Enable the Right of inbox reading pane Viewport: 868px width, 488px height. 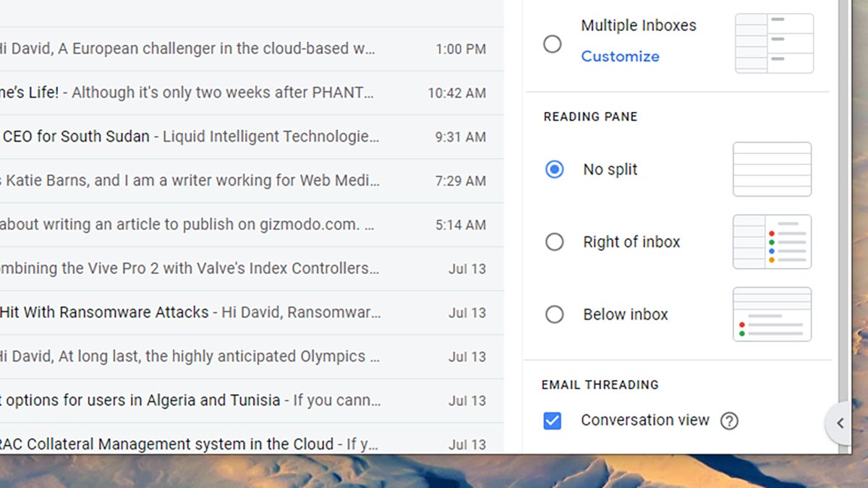(x=554, y=241)
